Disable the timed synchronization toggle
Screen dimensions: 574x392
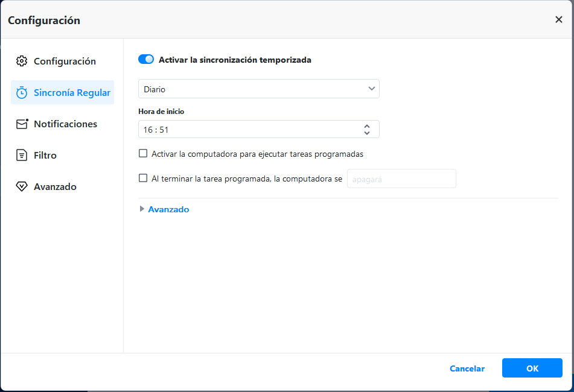146,59
